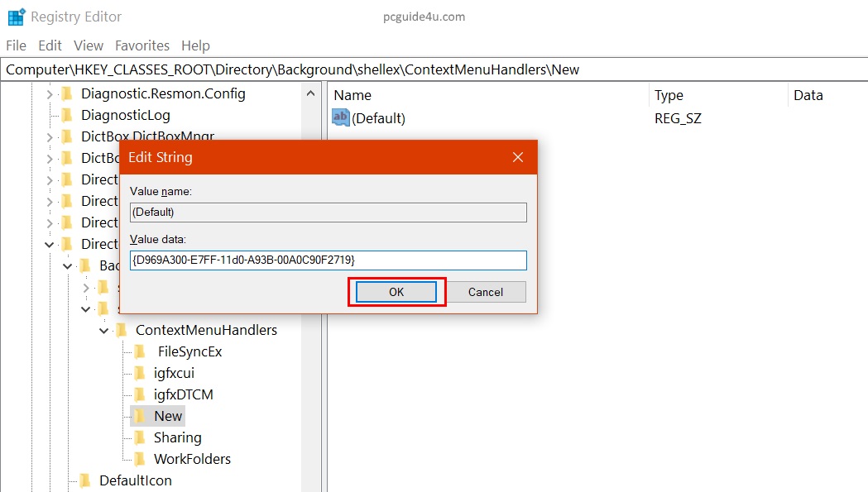Click the tree scrollbar up arrow
Screen dimensions: 868x492
coord(311,93)
